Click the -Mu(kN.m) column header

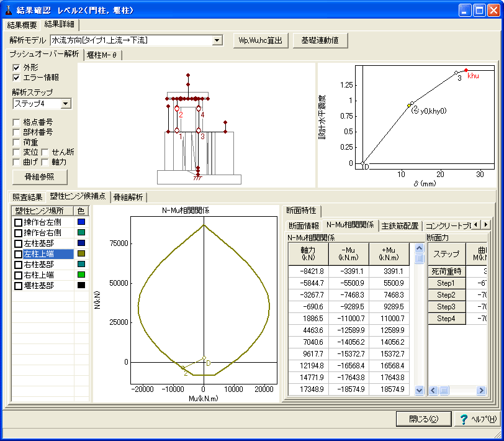(x=348, y=254)
